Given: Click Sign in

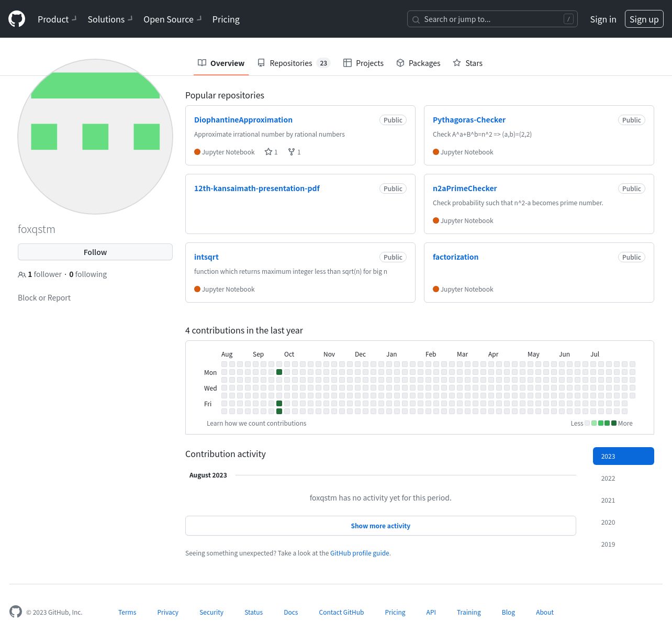Looking at the screenshot, I should click(x=603, y=19).
